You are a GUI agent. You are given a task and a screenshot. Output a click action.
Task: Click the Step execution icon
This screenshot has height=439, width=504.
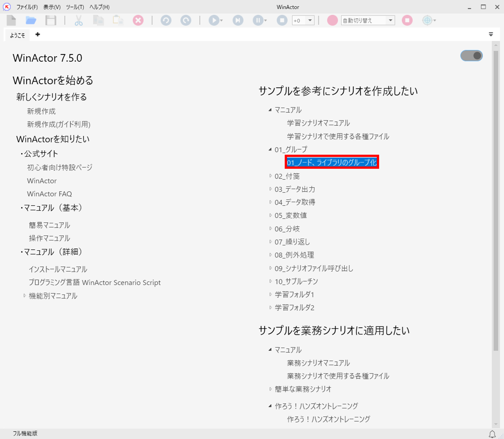(238, 20)
